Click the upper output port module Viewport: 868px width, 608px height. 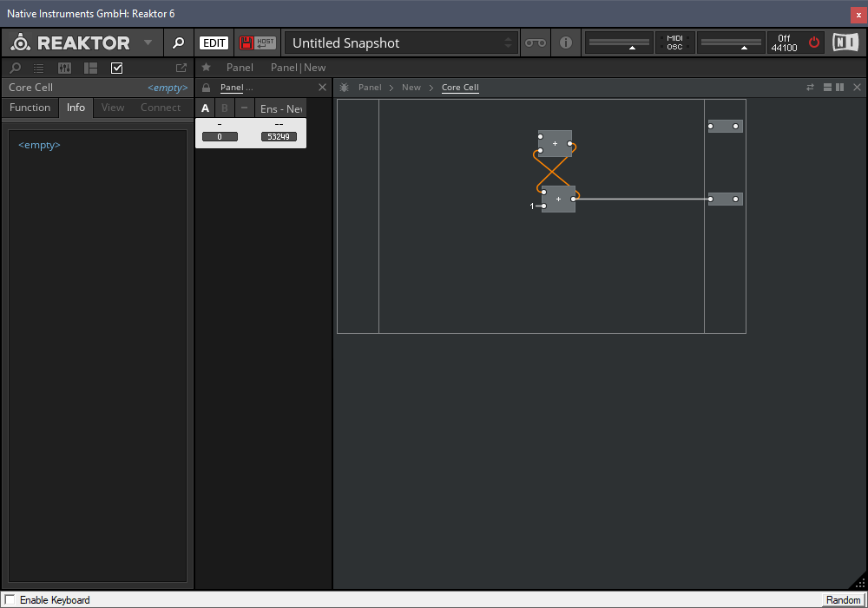click(x=725, y=126)
